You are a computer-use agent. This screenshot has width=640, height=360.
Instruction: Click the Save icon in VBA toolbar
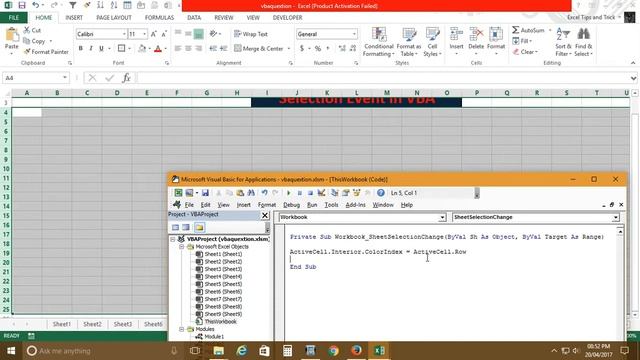(205, 193)
